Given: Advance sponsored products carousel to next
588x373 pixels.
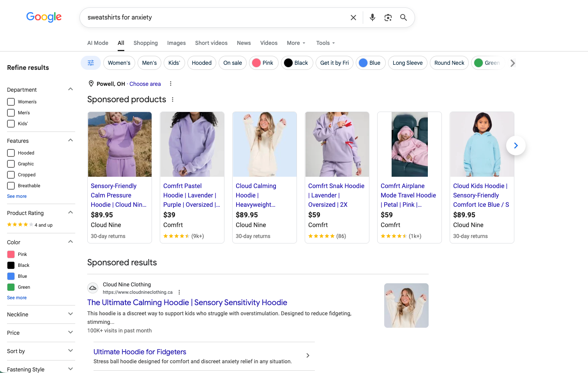Looking at the screenshot, I should 516,146.
